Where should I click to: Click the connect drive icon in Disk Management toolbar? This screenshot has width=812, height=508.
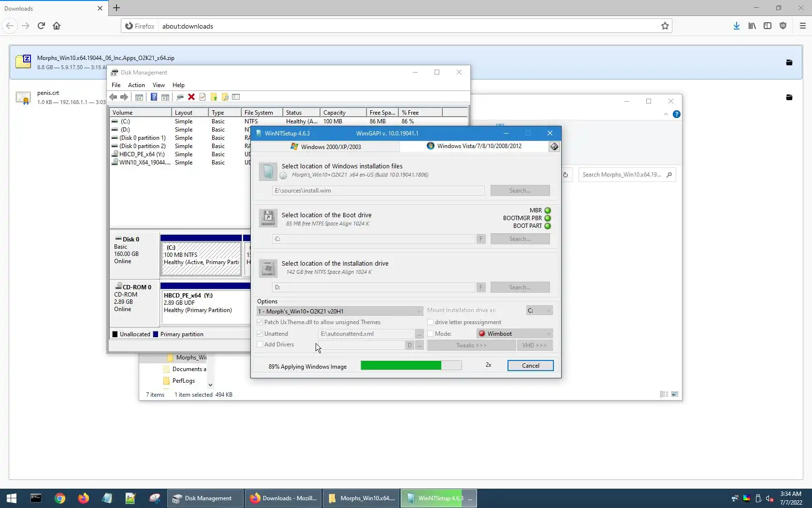(x=180, y=97)
